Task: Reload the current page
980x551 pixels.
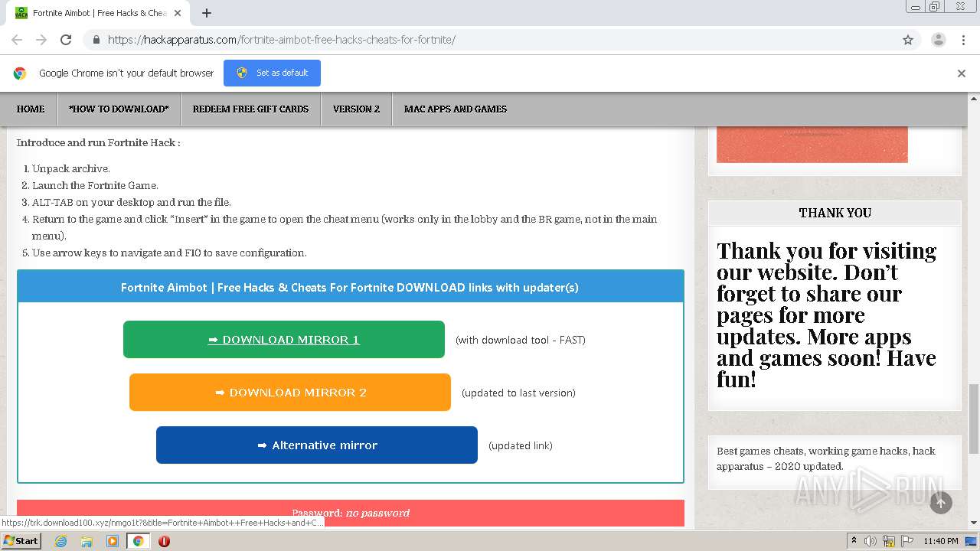Action: 66,40
